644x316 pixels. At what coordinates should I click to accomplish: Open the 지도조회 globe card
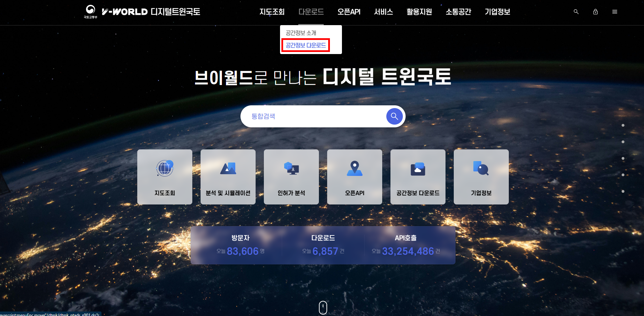(x=165, y=177)
